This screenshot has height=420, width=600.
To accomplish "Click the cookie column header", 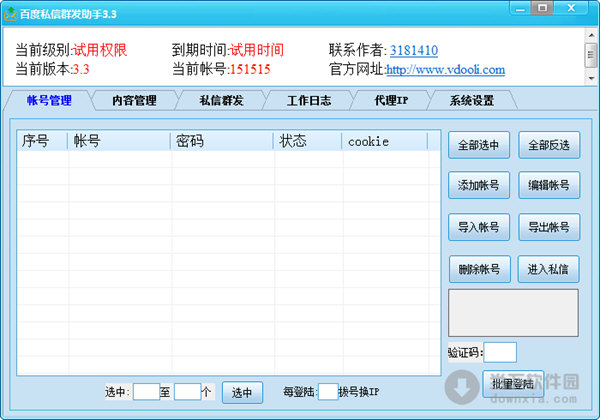I will click(x=385, y=141).
